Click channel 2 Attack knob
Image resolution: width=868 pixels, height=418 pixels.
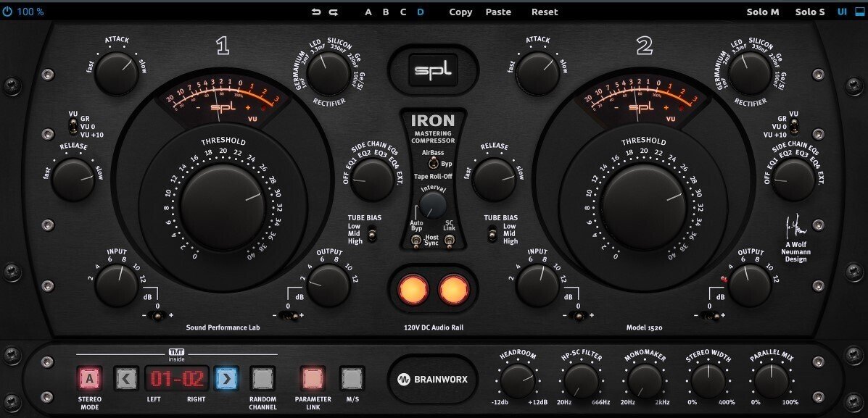(x=537, y=74)
